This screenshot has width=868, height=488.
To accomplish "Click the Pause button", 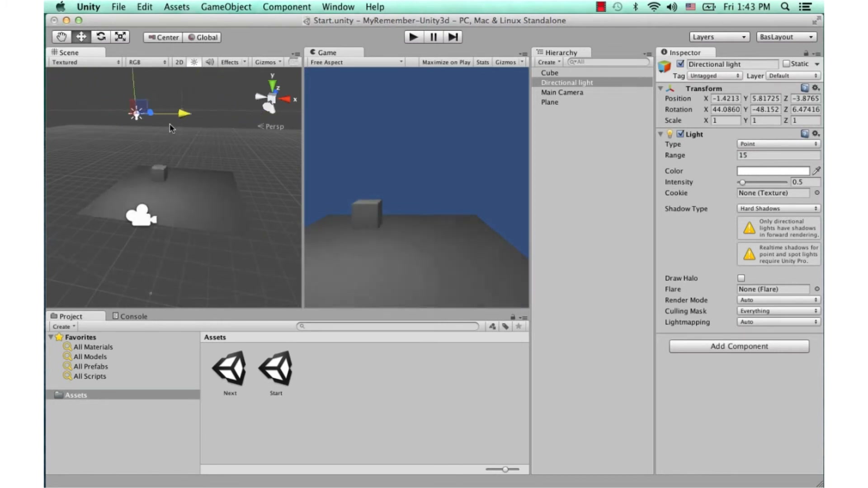I will [x=433, y=37].
